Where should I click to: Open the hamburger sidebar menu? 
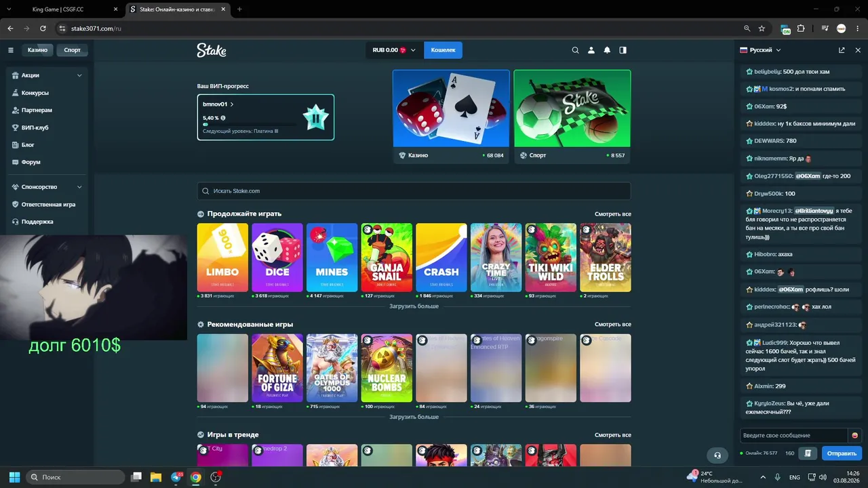click(11, 50)
